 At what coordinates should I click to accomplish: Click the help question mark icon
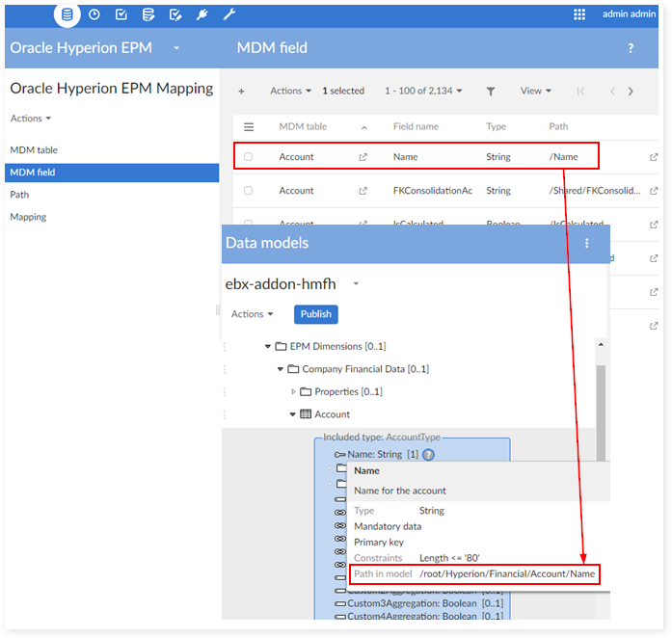click(631, 48)
